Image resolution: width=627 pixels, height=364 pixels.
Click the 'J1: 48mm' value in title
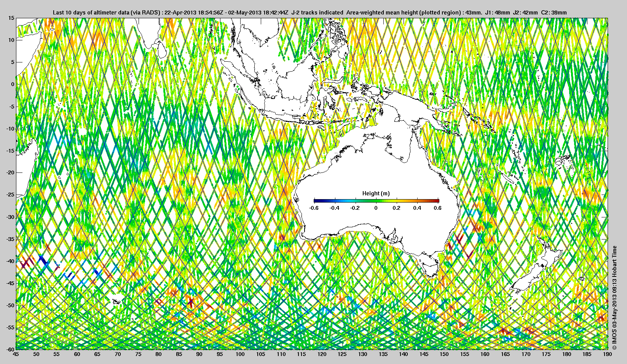(498, 13)
